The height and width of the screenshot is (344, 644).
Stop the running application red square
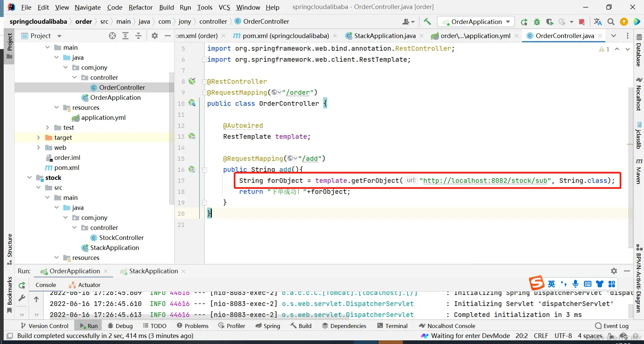(582, 22)
